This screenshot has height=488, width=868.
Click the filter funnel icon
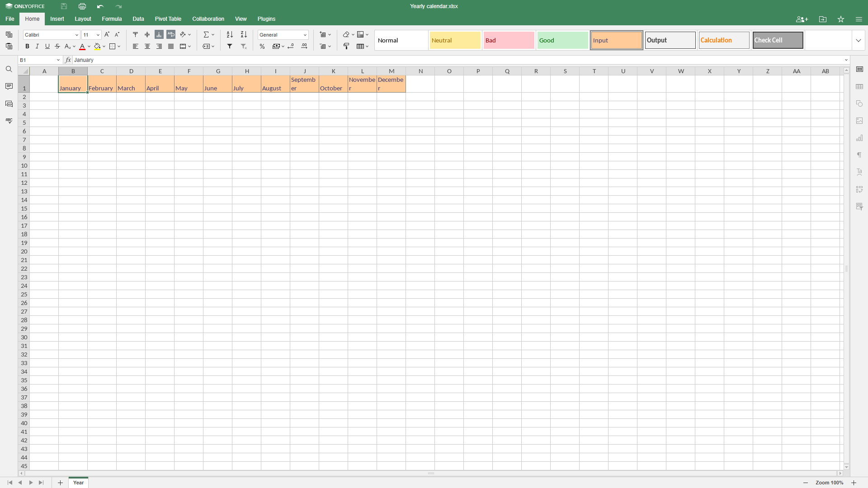click(230, 47)
